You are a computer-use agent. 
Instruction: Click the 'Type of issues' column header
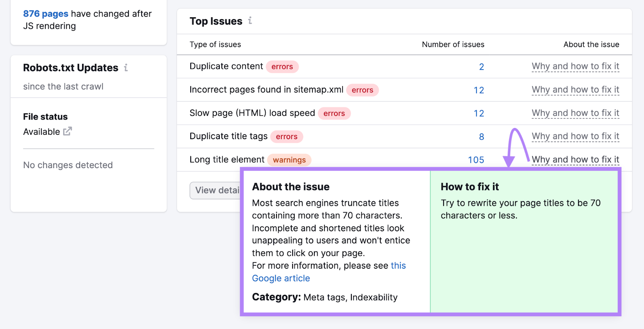(x=215, y=45)
